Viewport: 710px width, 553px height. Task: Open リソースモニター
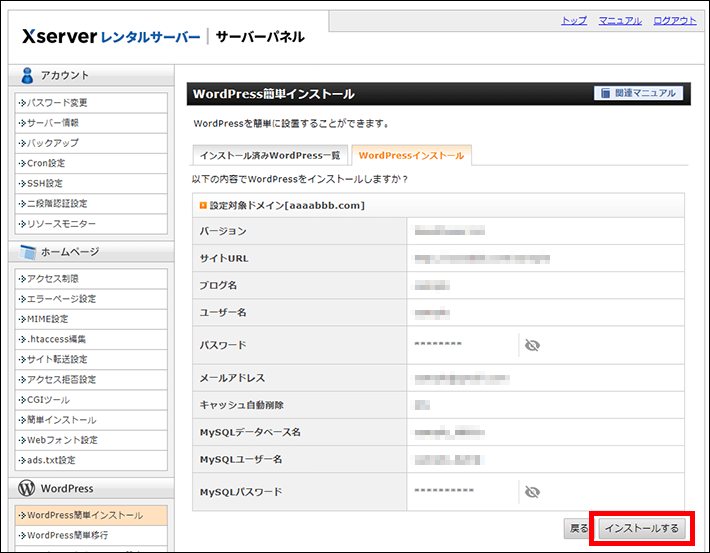point(91,224)
